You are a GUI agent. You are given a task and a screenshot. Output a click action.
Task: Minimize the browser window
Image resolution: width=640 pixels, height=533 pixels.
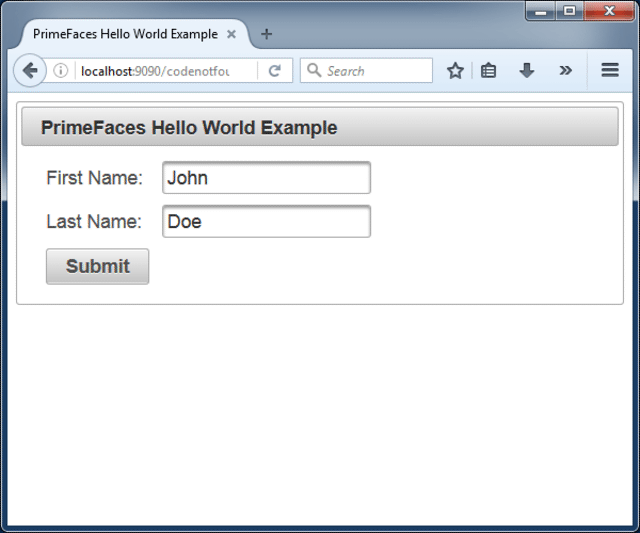click(x=540, y=11)
